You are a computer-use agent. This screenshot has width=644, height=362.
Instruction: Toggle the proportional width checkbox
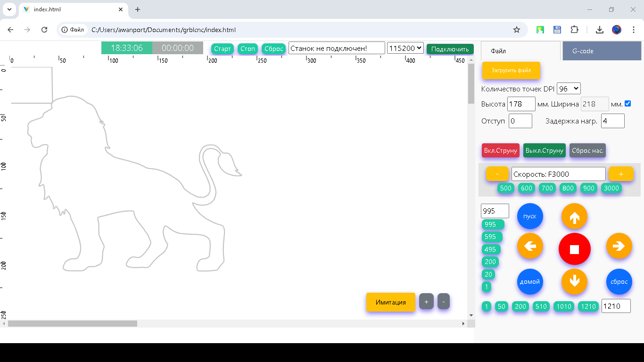[x=627, y=104]
